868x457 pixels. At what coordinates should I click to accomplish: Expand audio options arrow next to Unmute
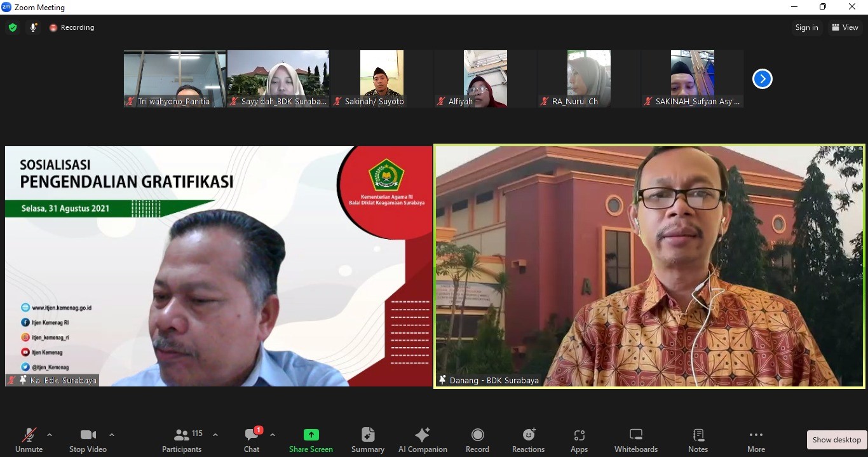(50, 435)
